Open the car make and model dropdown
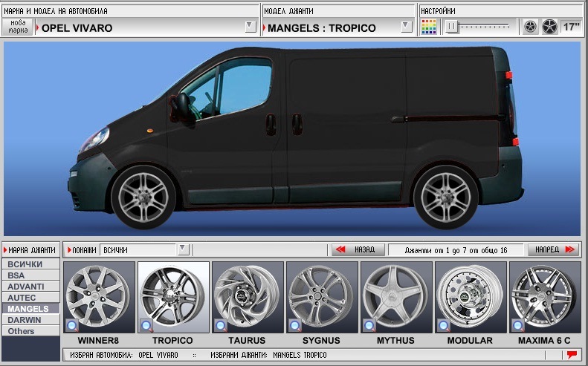Image resolution: width=588 pixels, height=366 pixels. pyautogui.click(x=250, y=27)
